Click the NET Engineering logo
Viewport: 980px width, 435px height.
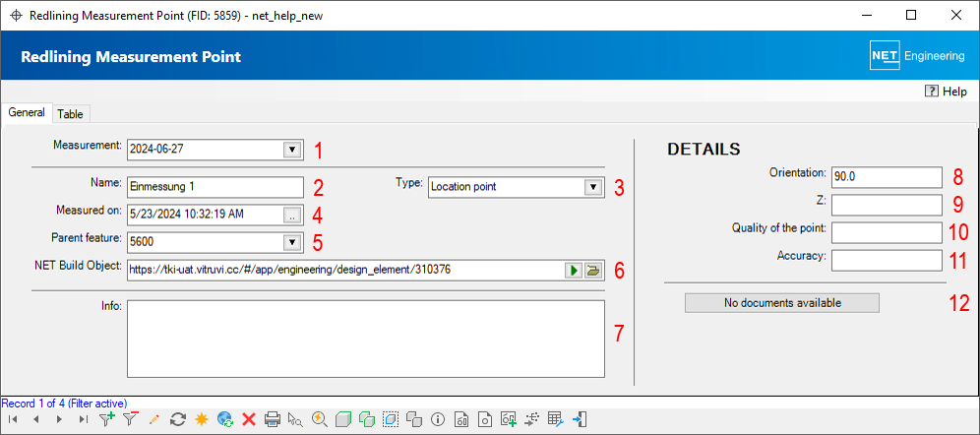(917, 56)
